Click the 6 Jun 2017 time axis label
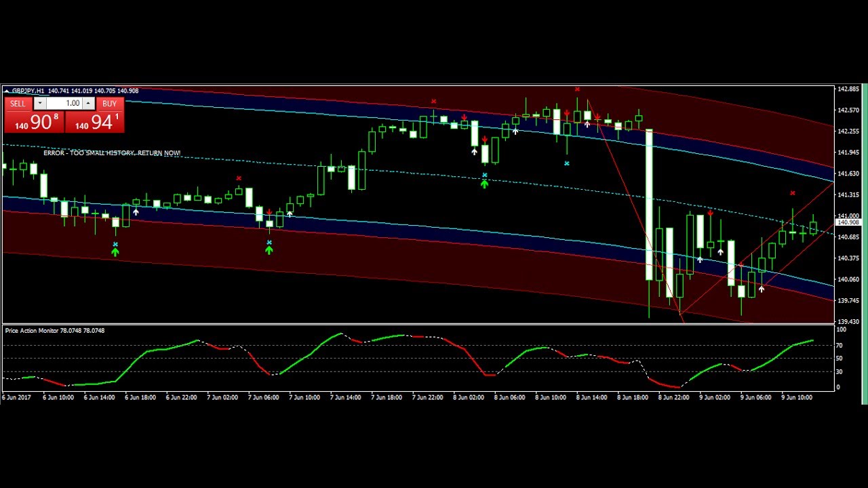Screen dimensions: 868x488 point(16,398)
